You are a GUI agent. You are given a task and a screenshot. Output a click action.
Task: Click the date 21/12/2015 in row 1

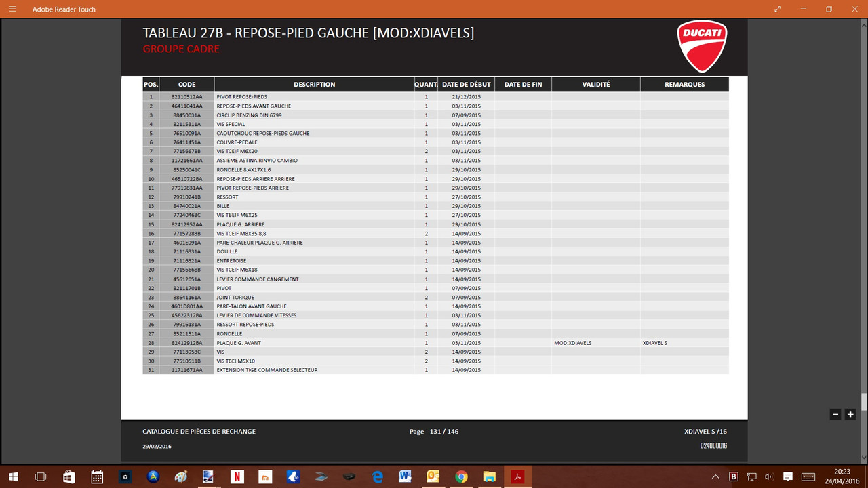tap(466, 97)
